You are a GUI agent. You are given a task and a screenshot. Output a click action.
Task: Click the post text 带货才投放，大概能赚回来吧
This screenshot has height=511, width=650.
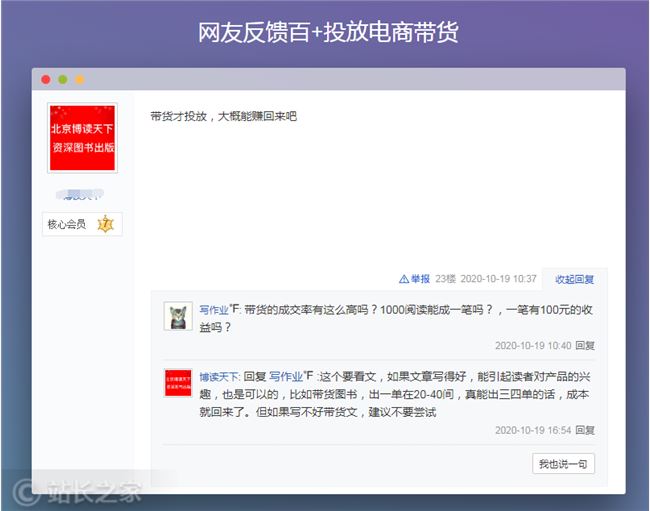[223, 116]
